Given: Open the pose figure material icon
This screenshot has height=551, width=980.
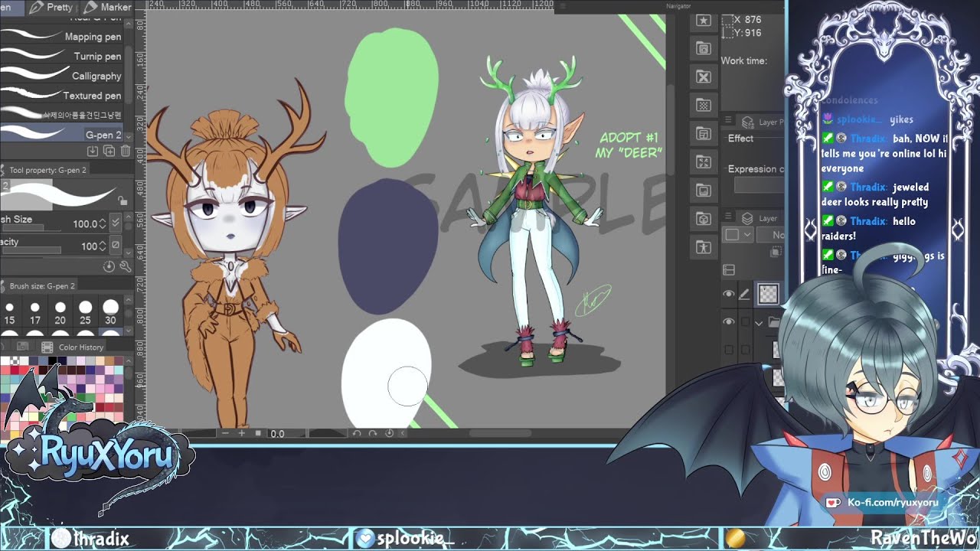Looking at the screenshot, I should [x=704, y=247].
